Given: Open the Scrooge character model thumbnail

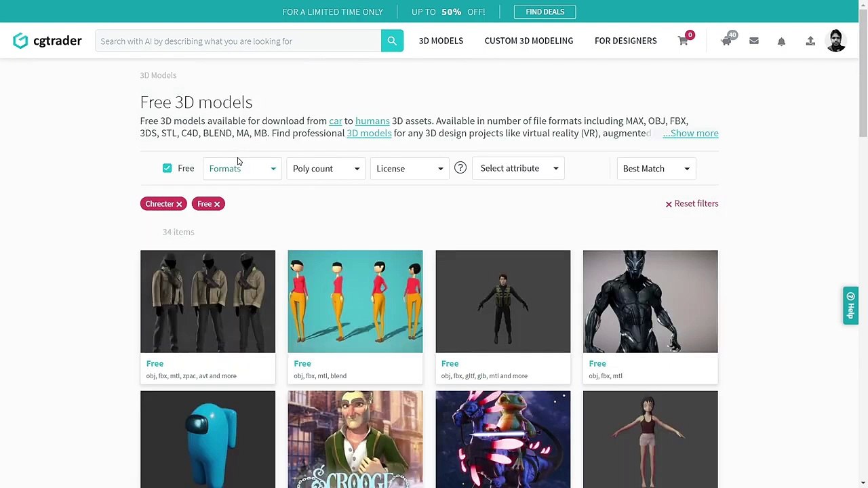Looking at the screenshot, I should point(355,439).
